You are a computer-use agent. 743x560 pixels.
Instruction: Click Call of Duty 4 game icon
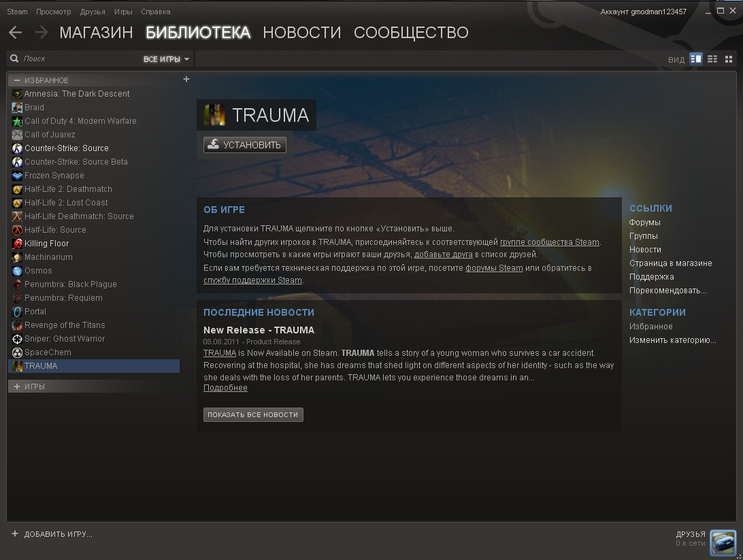[x=17, y=121]
